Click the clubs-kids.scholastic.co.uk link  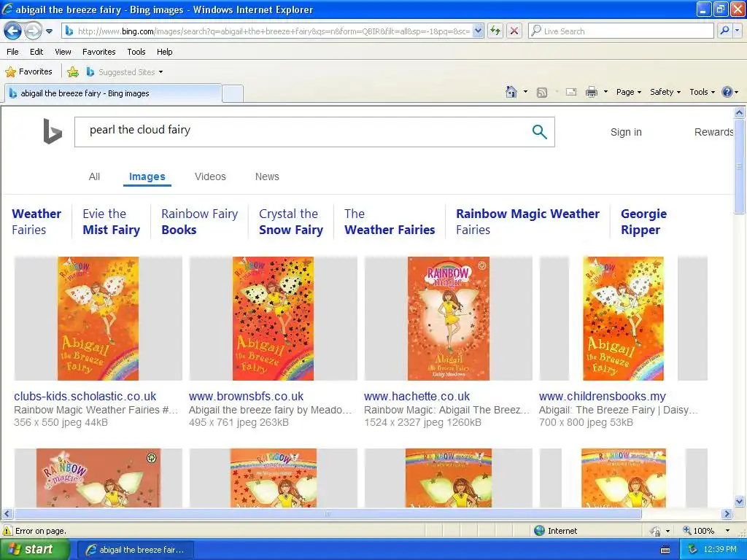[85, 396]
